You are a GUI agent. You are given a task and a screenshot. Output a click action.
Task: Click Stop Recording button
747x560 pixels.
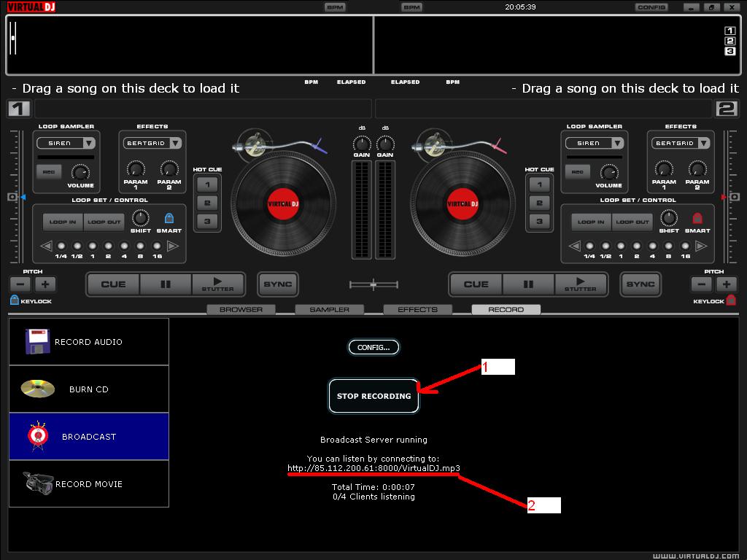coord(374,396)
